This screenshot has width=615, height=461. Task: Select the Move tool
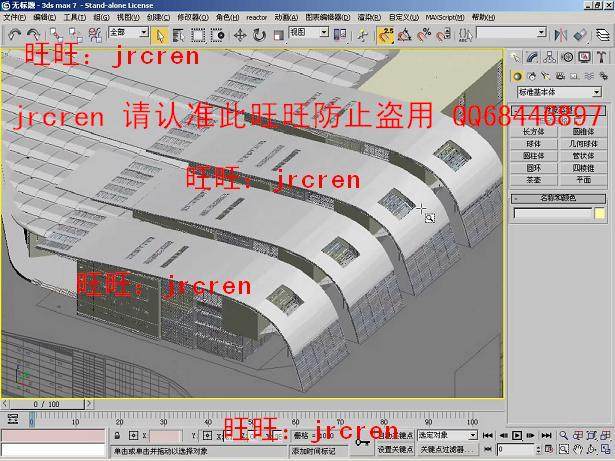point(240,36)
